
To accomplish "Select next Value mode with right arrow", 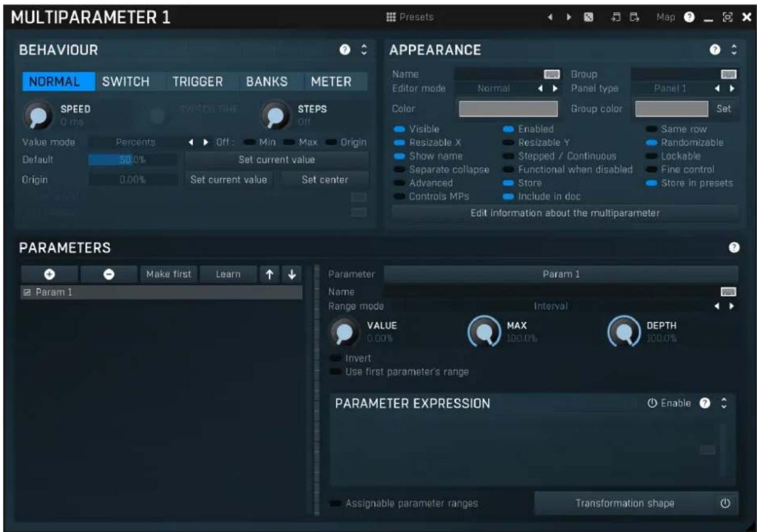I will tap(206, 143).
